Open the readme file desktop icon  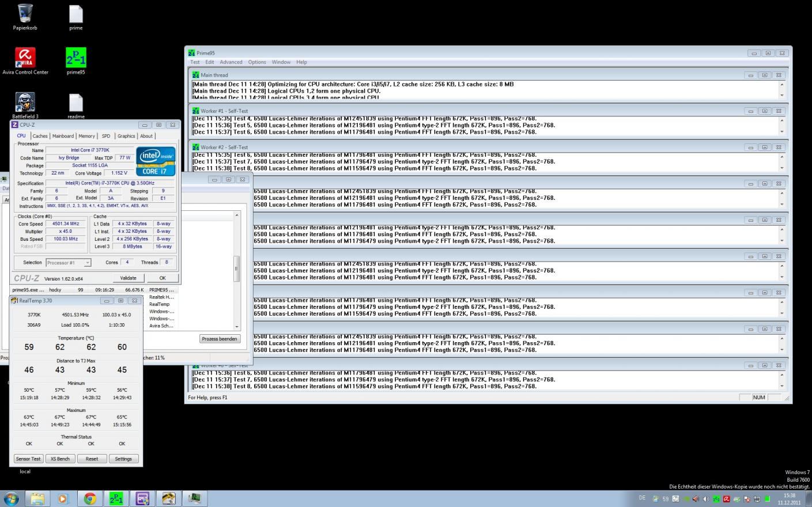tap(76, 105)
